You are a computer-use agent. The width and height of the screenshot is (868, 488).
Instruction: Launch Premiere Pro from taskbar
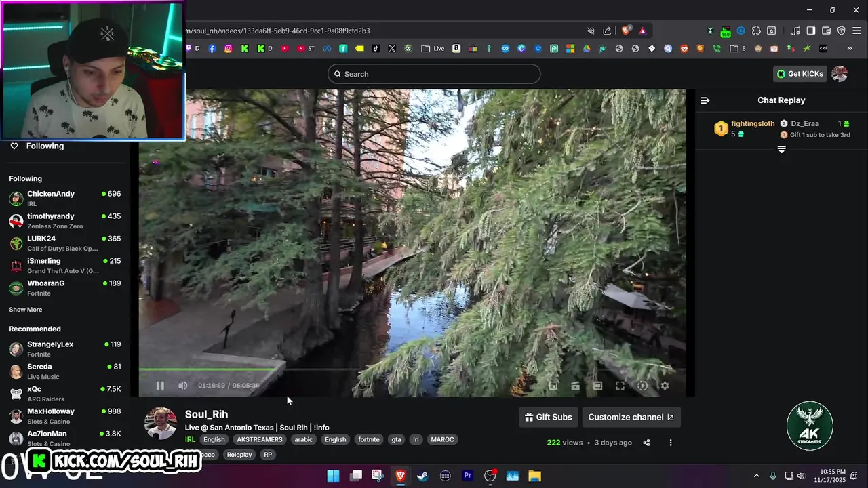tap(467, 476)
